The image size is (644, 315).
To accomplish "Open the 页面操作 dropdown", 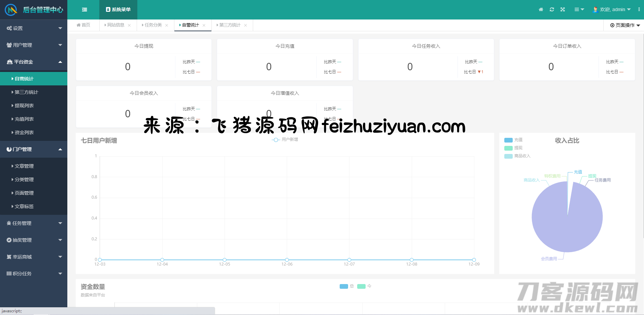I will click(x=625, y=25).
